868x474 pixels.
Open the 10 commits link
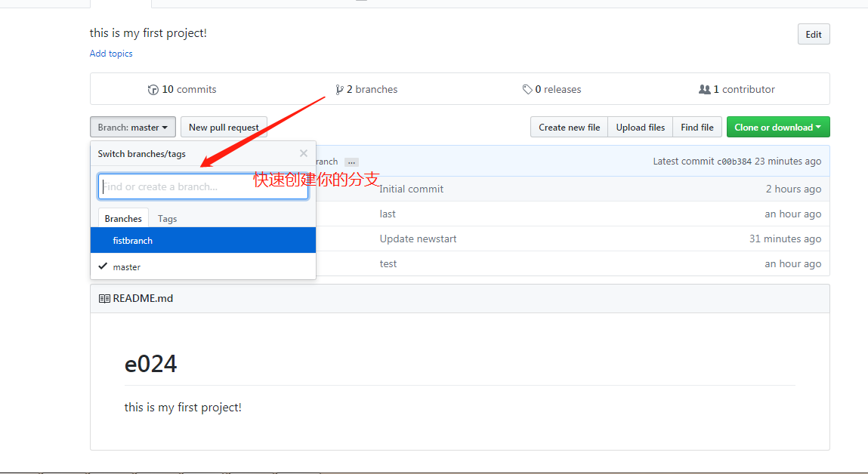click(x=182, y=90)
